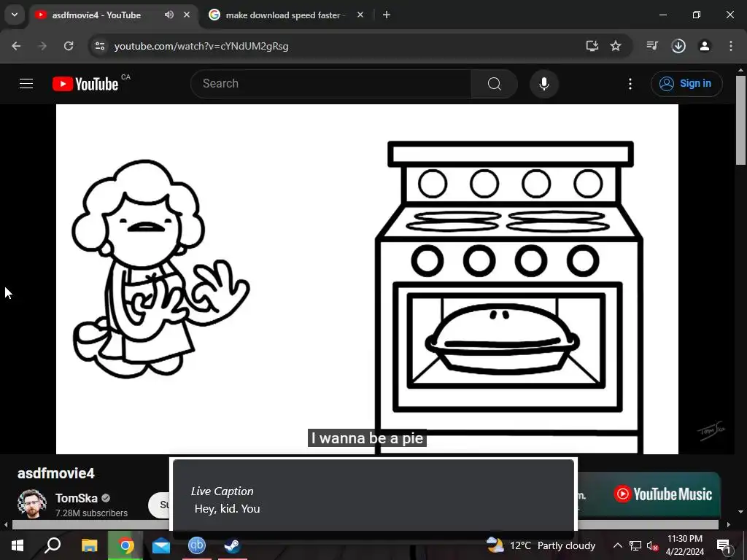Open the TomSka channel avatar
Image resolution: width=747 pixels, height=560 pixels.
tap(32, 503)
